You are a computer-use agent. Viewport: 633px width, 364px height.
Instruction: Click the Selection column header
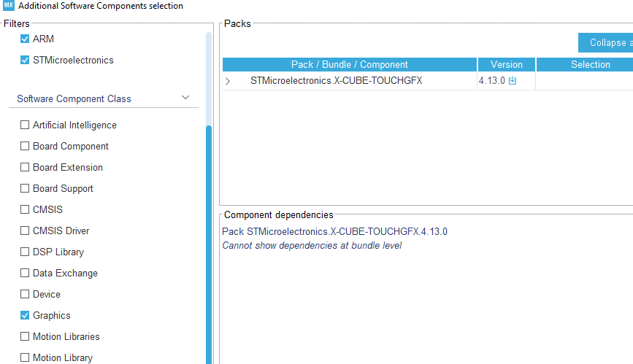[585, 65]
